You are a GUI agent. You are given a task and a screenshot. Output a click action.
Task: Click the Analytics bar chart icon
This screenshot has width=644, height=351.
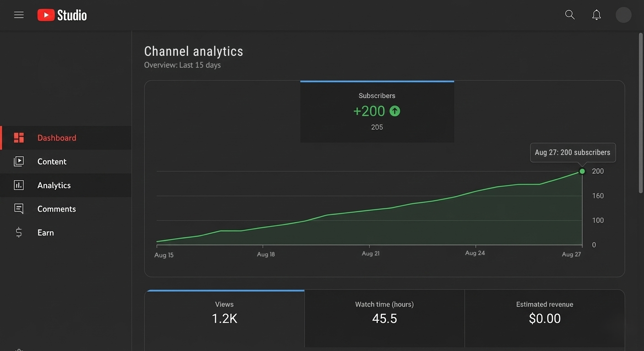click(x=19, y=185)
